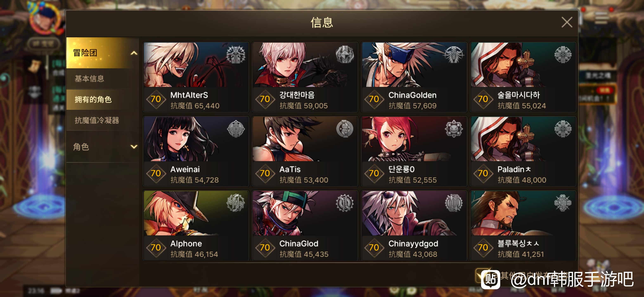Open 블루복싱 character card
This screenshot has height=297, width=644.
[523, 225]
